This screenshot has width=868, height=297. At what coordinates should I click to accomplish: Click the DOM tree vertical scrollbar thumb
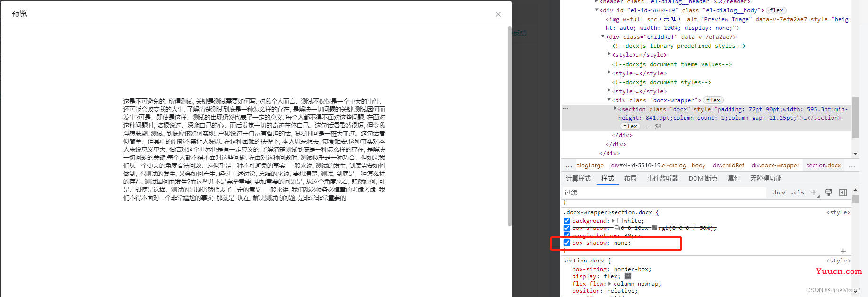[x=855, y=117]
